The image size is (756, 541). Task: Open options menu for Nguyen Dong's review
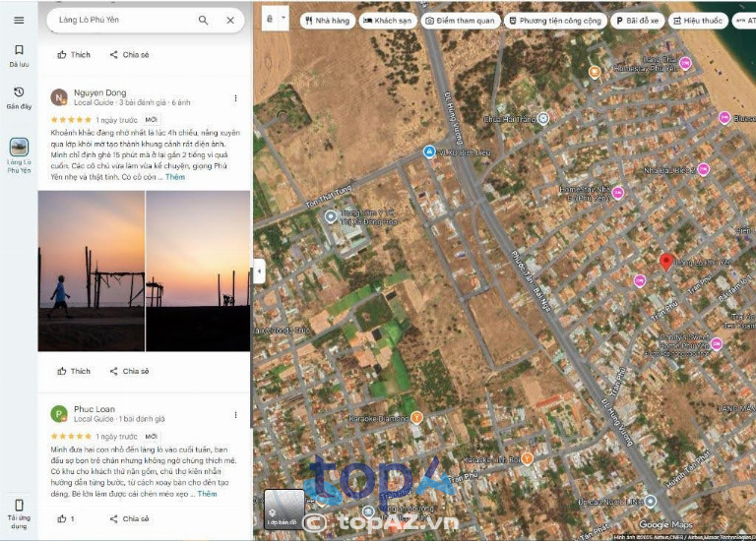[235, 98]
